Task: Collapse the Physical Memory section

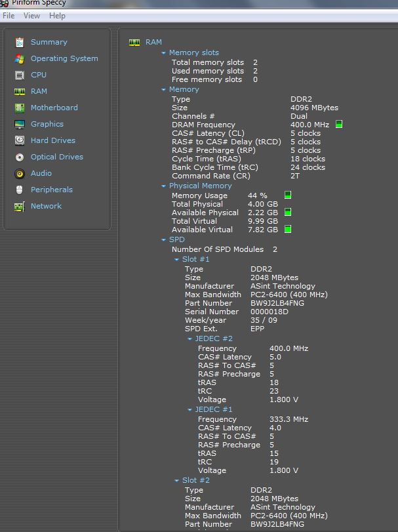Action: pos(163,186)
